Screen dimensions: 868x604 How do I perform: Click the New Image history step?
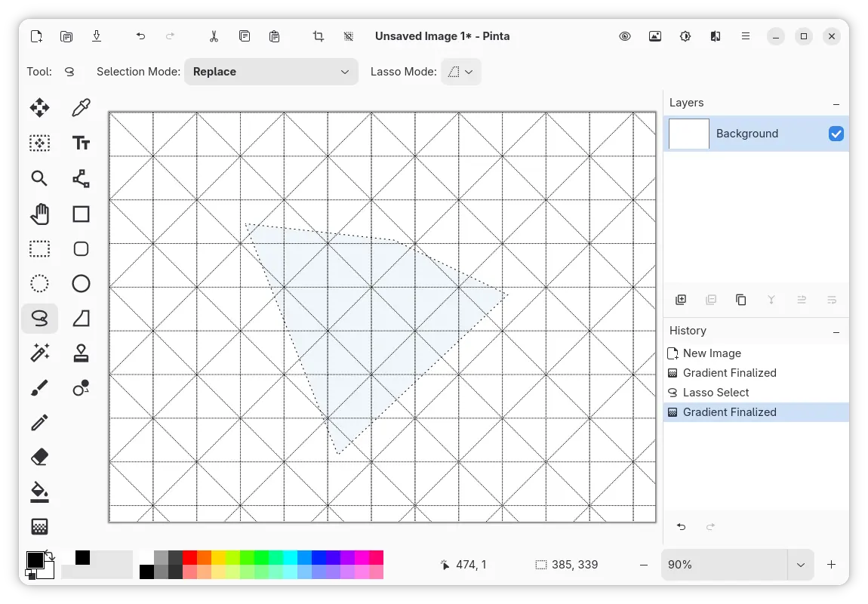[x=712, y=353]
